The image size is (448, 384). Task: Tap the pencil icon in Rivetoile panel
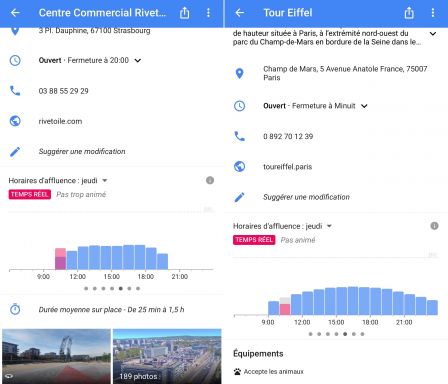point(15,151)
